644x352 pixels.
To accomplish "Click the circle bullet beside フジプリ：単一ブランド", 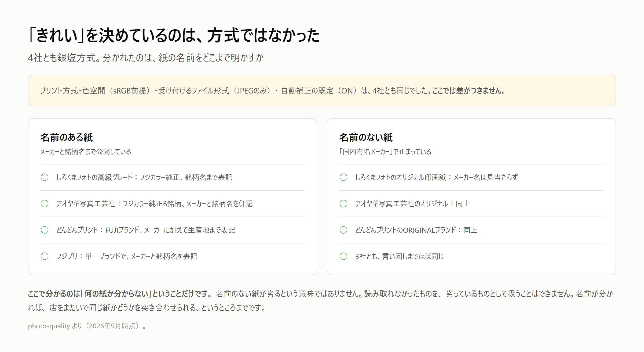I will [45, 256].
